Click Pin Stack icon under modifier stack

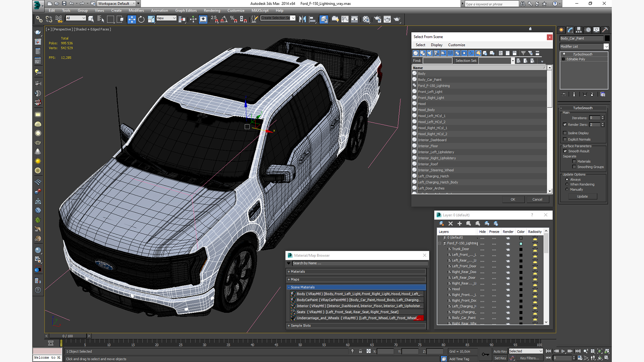coord(563,94)
